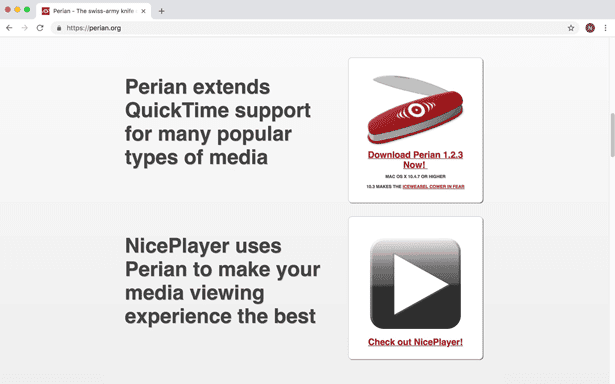The image size is (615, 384).
Task: Open the Chrome profile avatar
Action: 590,28
